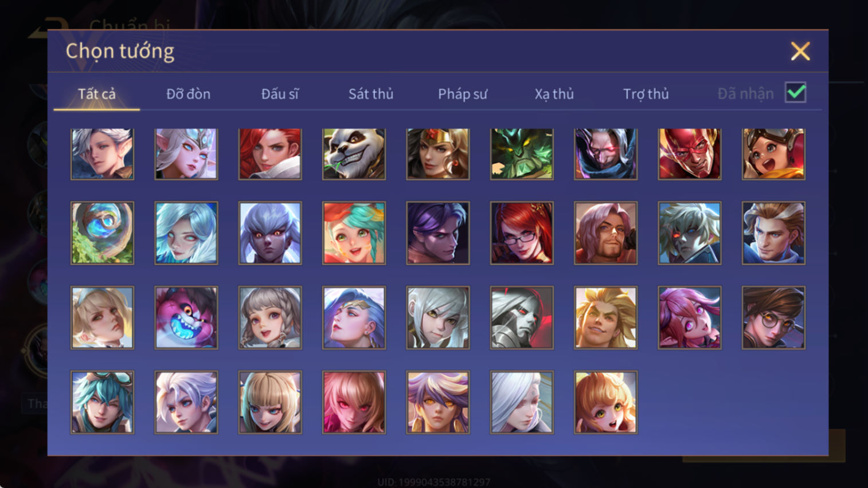Select the teal-haired hero with goggles
The height and width of the screenshot is (488, 868).
pos(103,402)
